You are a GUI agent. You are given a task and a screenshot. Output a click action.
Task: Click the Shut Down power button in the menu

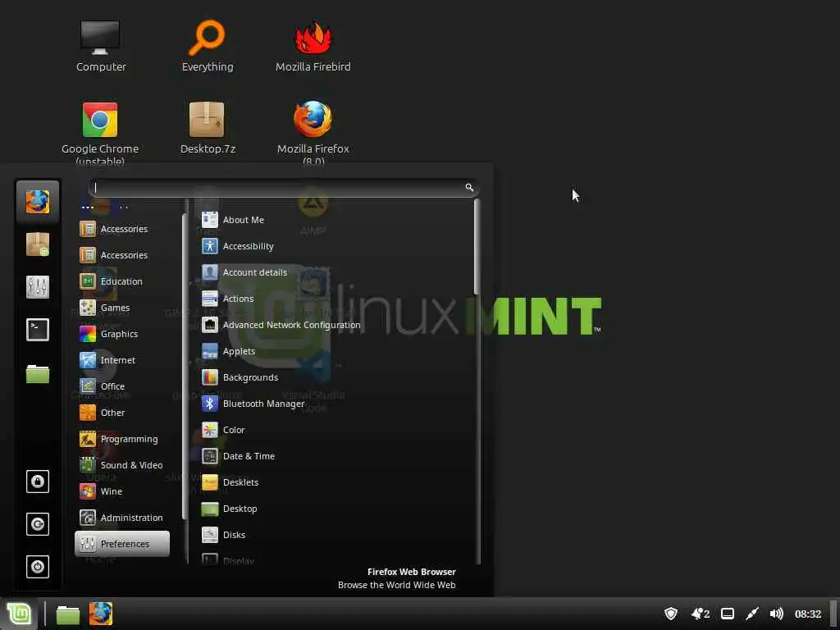click(38, 567)
